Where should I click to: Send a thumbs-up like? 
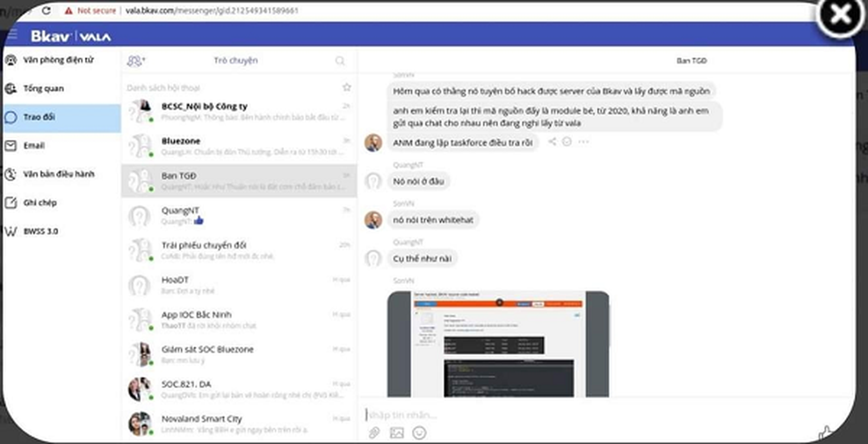826,432
